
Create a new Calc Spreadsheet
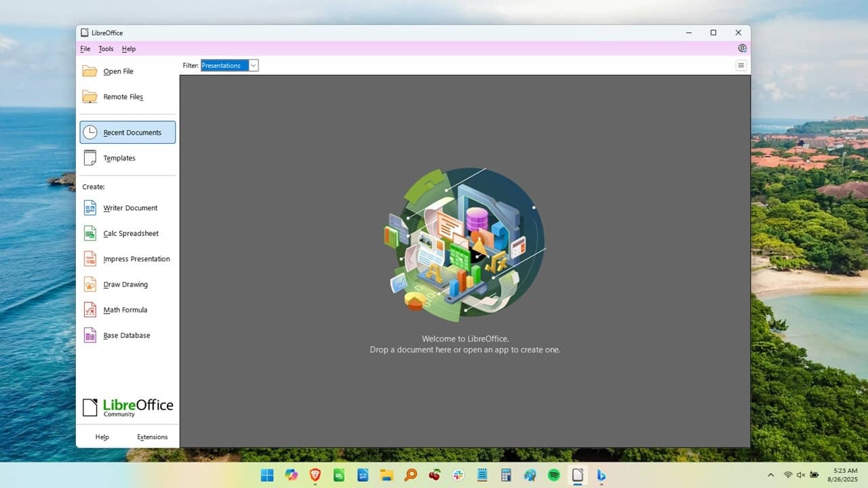(x=130, y=233)
